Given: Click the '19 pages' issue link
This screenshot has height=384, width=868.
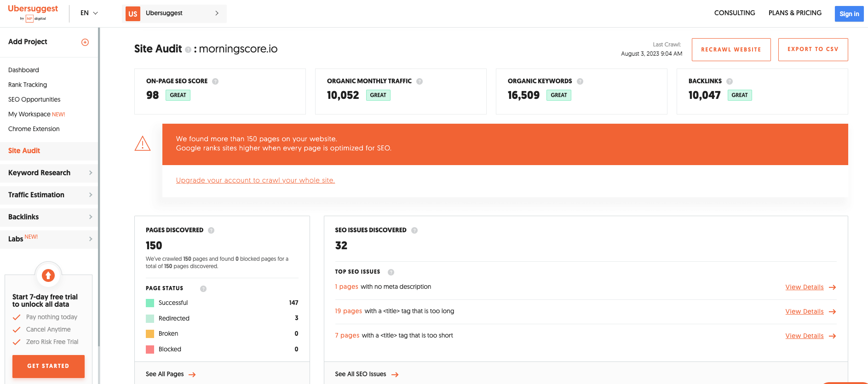Looking at the screenshot, I should coord(348,311).
